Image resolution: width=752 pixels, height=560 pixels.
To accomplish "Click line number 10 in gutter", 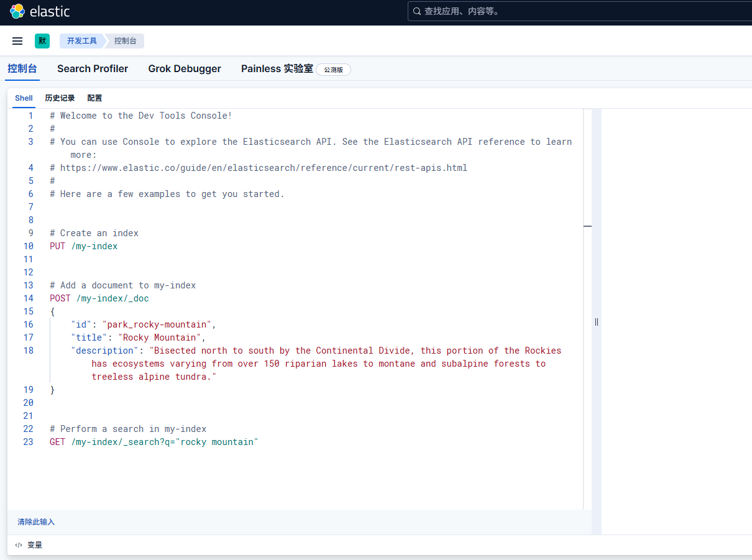I will click(x=28, y=246).
